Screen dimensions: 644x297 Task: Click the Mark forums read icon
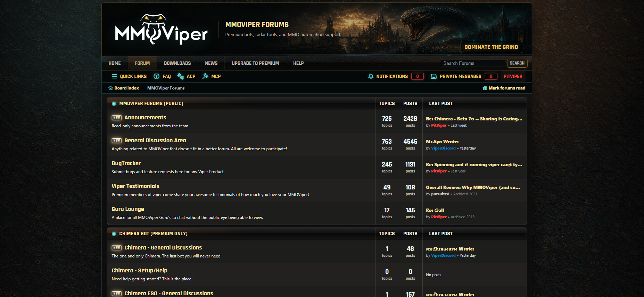pos(485,88)
